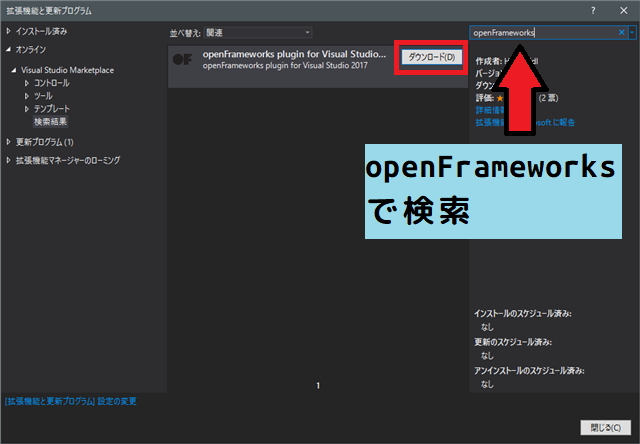Click the openFrameworks OF logo icon

click(x=182, y=60)
